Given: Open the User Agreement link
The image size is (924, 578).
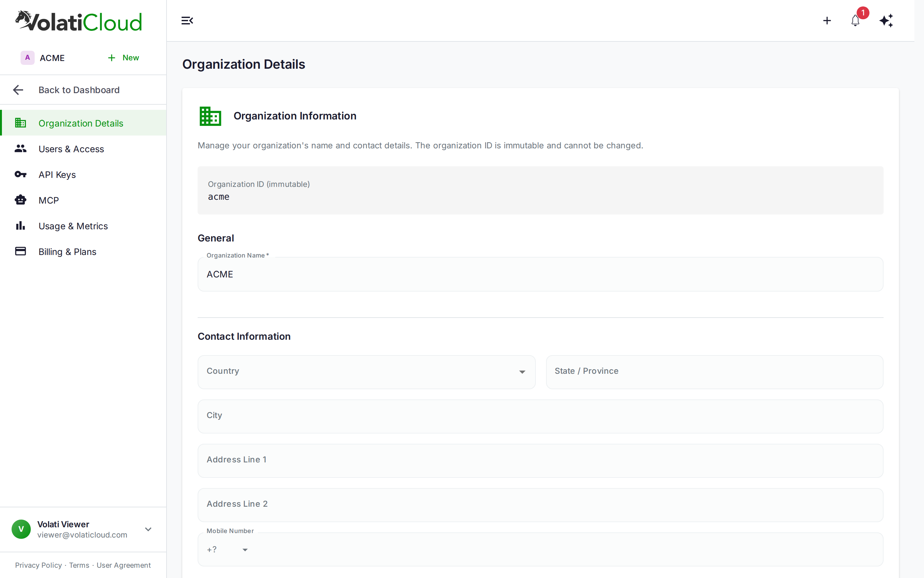Looking at the screenshot, I should pyautogui.click(x=124, y=565).
